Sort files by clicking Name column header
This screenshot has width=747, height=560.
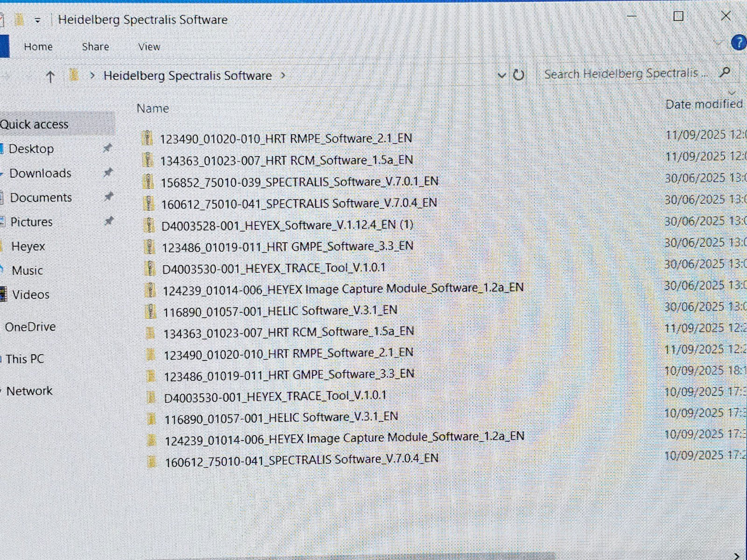click(153, 108)
